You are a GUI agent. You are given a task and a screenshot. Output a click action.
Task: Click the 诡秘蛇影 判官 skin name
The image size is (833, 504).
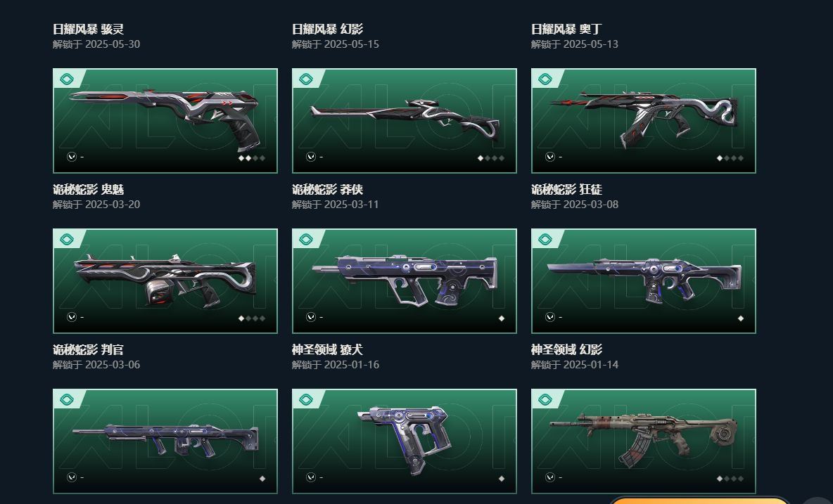click(88, 349)
